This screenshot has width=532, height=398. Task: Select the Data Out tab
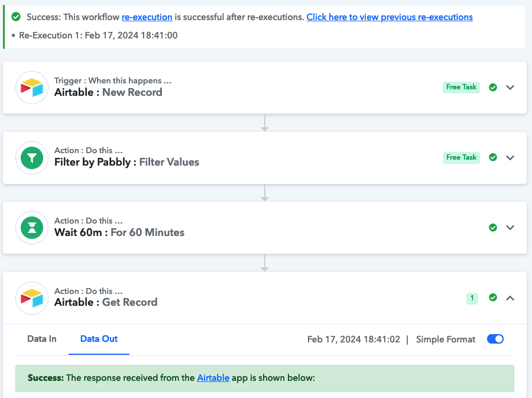point(99,339)
